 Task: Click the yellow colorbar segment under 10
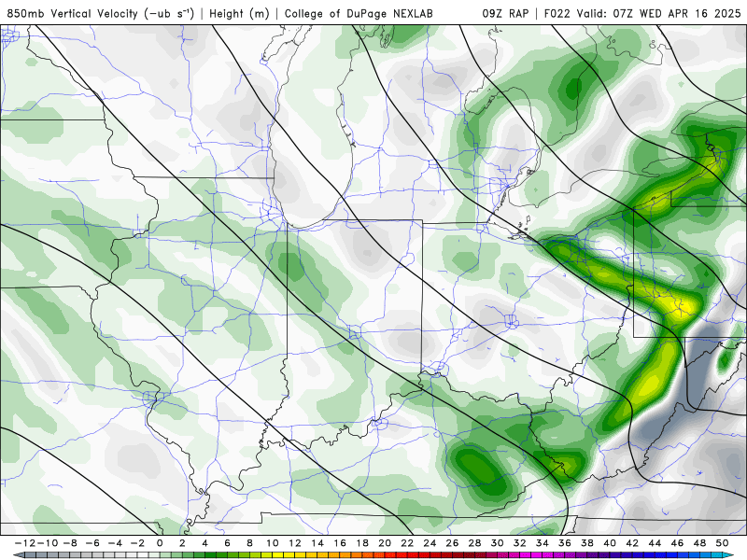(277, 555)
